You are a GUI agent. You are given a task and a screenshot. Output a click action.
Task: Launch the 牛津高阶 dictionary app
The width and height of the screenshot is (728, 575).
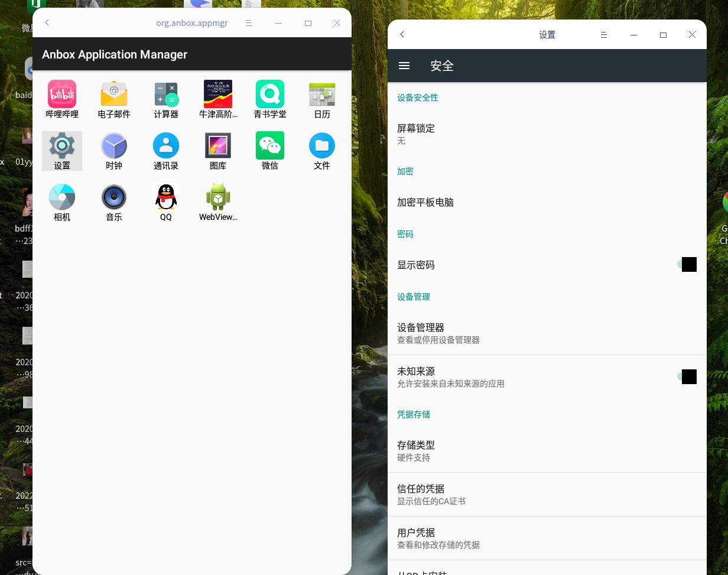pos(218,99)
